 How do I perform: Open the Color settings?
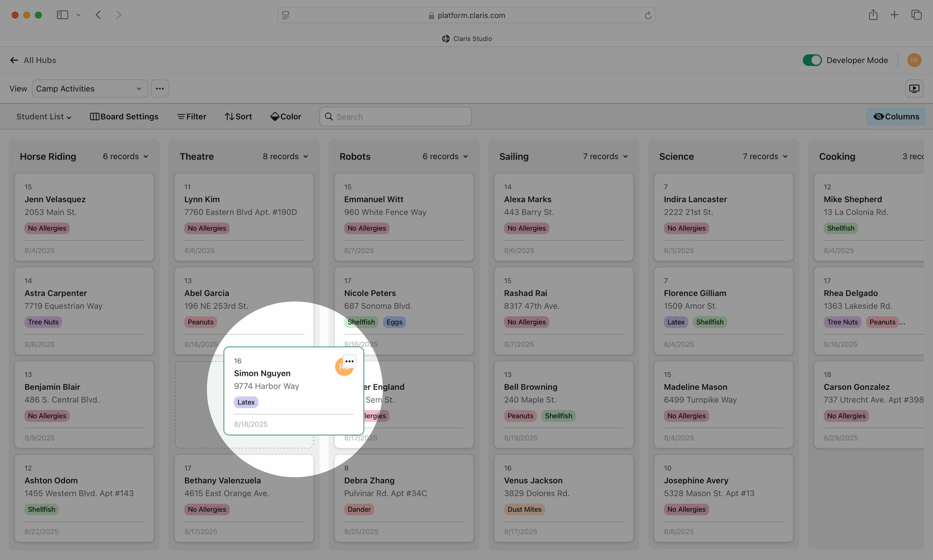click(286, 116)
